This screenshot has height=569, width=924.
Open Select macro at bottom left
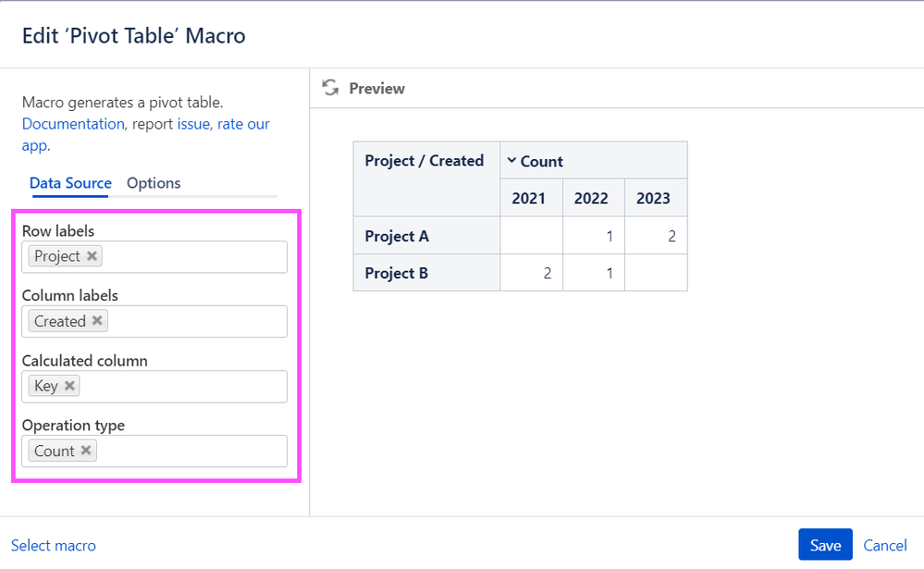click(53, 546)
